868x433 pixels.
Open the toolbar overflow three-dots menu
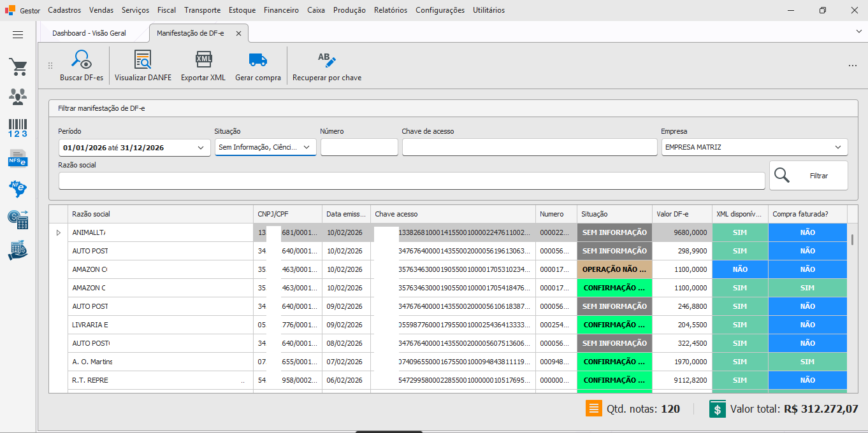click(853, 66)
